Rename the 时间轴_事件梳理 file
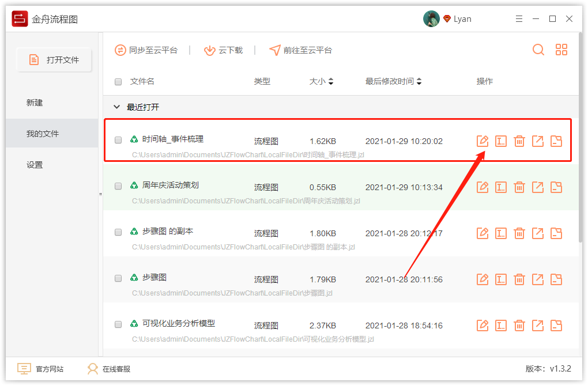 tap(500, 141)
